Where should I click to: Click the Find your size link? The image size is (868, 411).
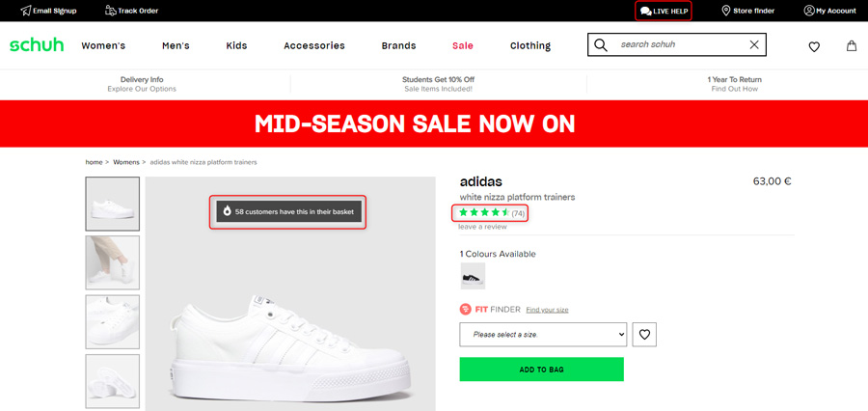(547, 310)
